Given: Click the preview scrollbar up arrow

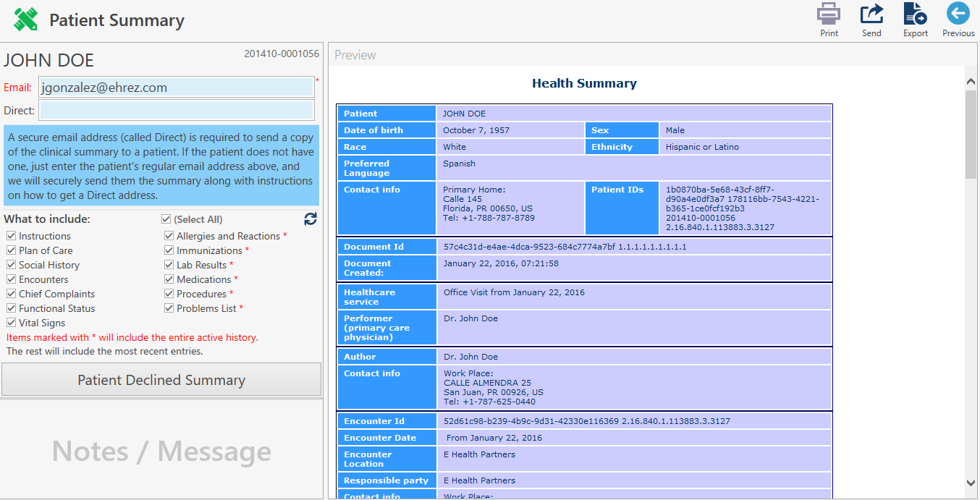Looking at the screenshot, I should pos(971,81).
